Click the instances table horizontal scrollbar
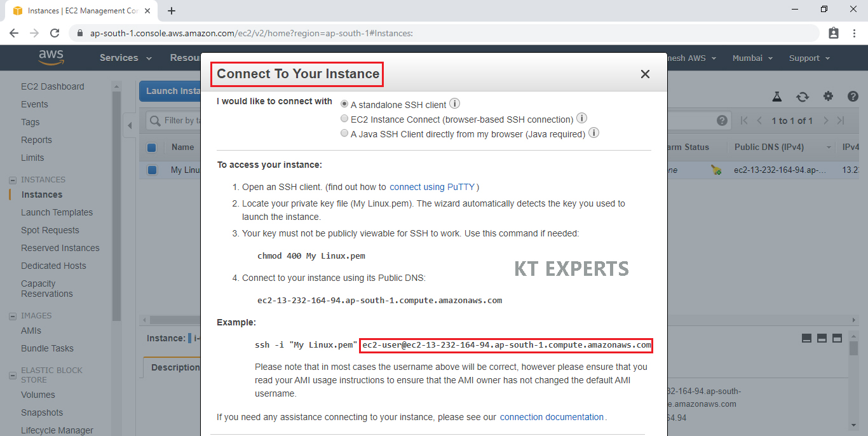 point(176,320)
